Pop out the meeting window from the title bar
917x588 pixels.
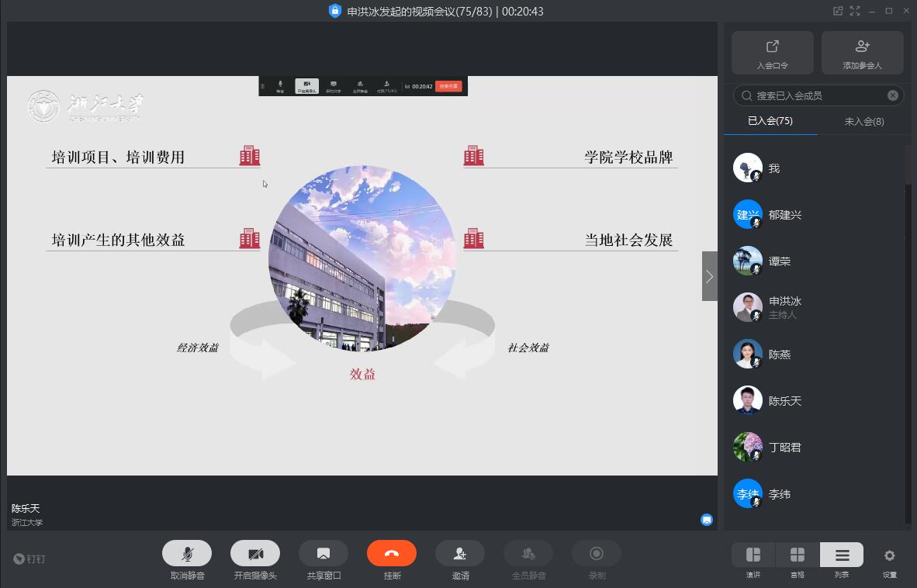tap(838, 11)
